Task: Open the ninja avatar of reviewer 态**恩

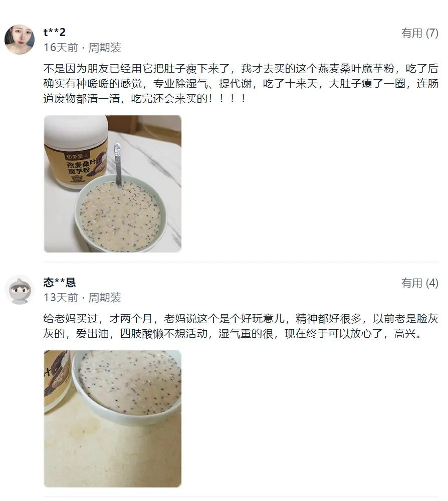Action: click(20, 290)
